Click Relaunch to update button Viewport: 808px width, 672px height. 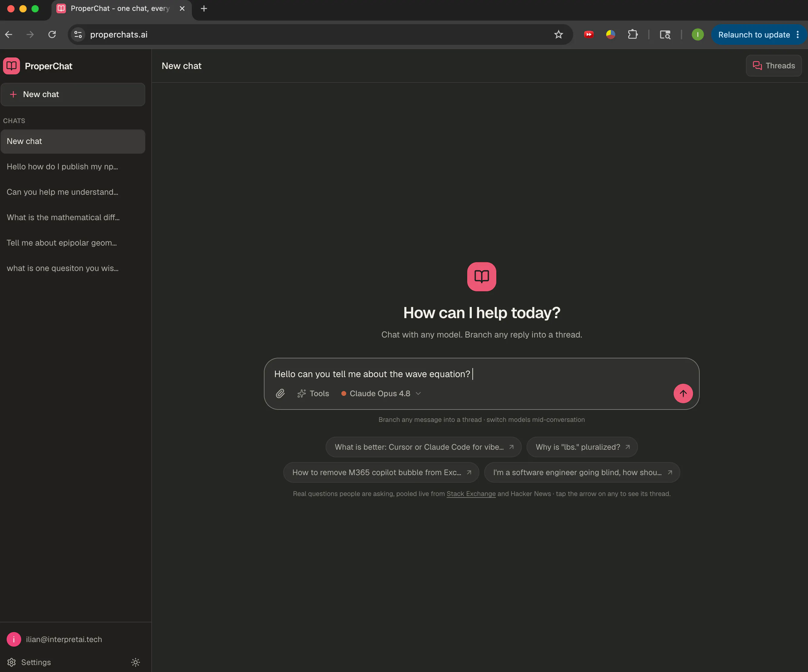click(x=754, y=34)
